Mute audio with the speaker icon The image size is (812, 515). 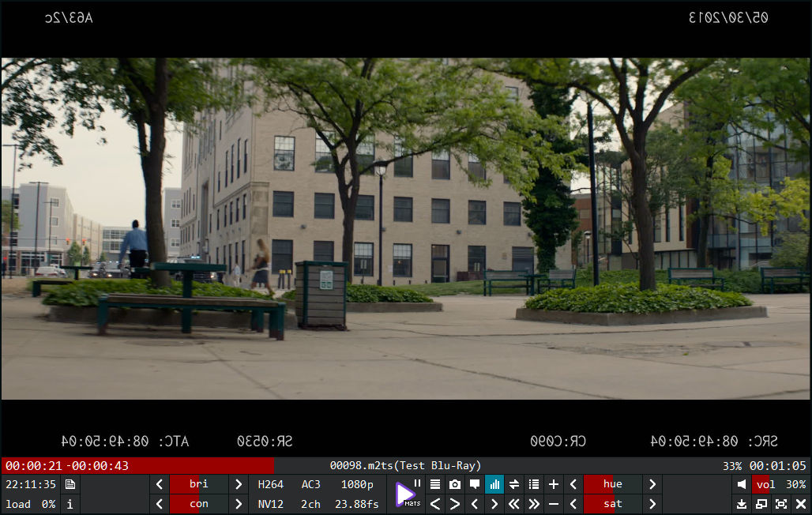click(742, 484)
